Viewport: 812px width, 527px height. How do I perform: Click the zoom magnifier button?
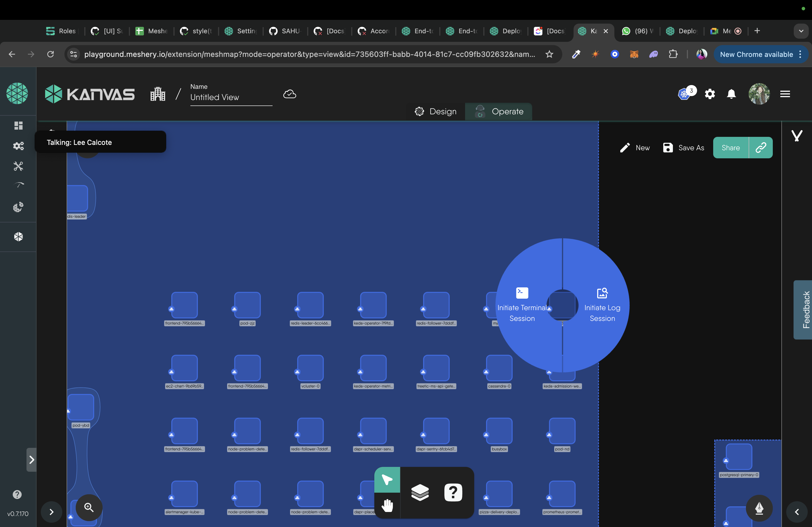(x=89, y=507)
